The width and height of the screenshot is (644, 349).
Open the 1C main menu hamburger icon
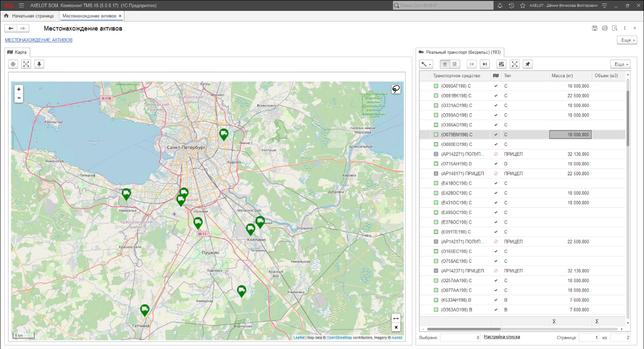[21, 5]
